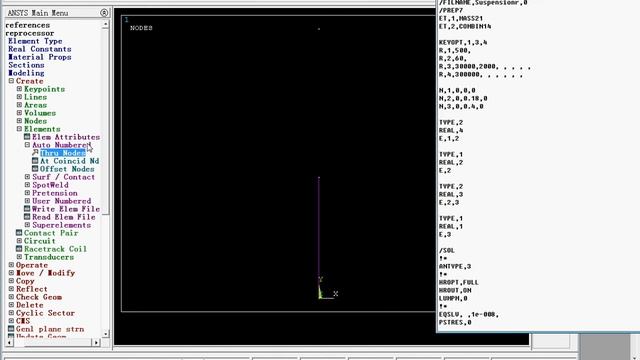Click main menu horizontal scroll right arrow
Image resolution: width=640 pixels, height=360 pixels.
point(96,342)
